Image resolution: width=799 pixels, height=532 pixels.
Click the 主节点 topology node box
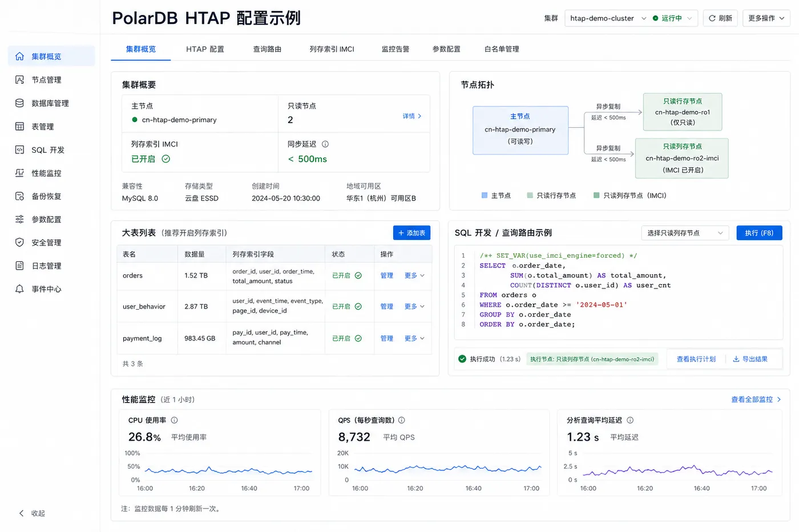tap(520, 130)
